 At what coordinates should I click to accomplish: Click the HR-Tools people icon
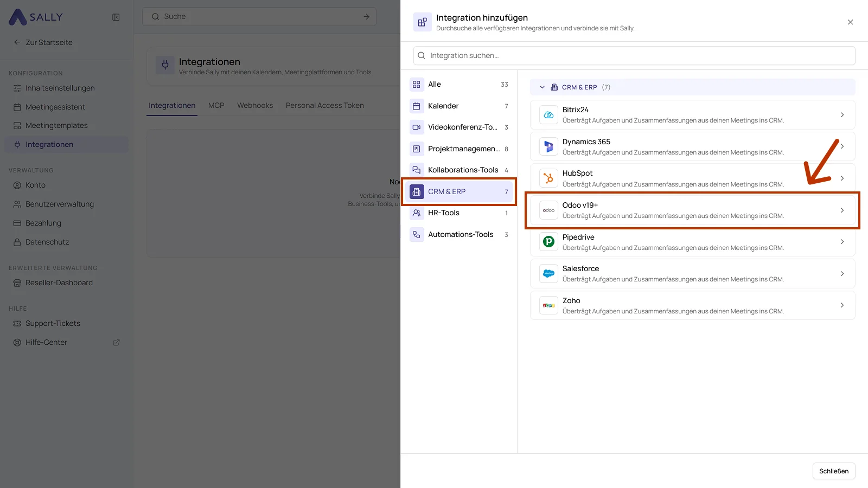[417, 213]
